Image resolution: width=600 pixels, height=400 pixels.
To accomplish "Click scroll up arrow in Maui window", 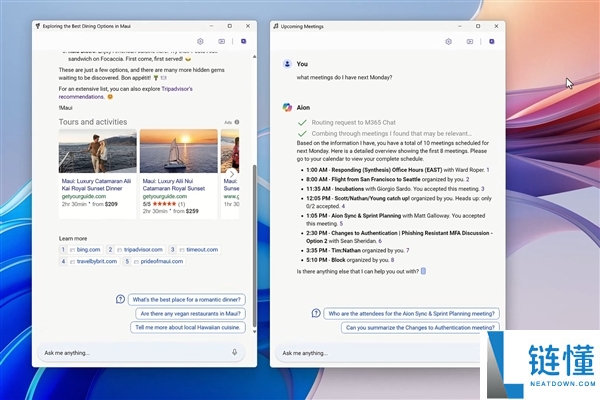I will coord(254,57).
